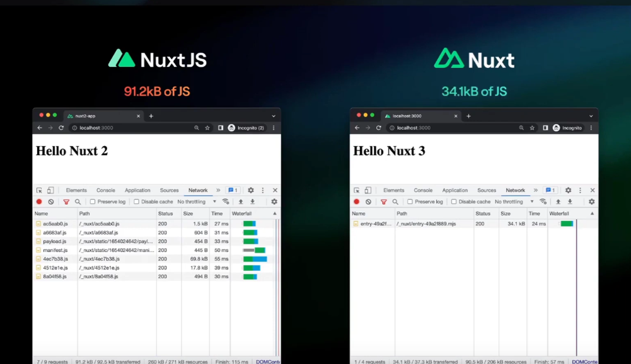The height and width of the screenshot is (364, 631).
Task: Click record button in Nuxt 3 Network panel
Action: point(357,202)
